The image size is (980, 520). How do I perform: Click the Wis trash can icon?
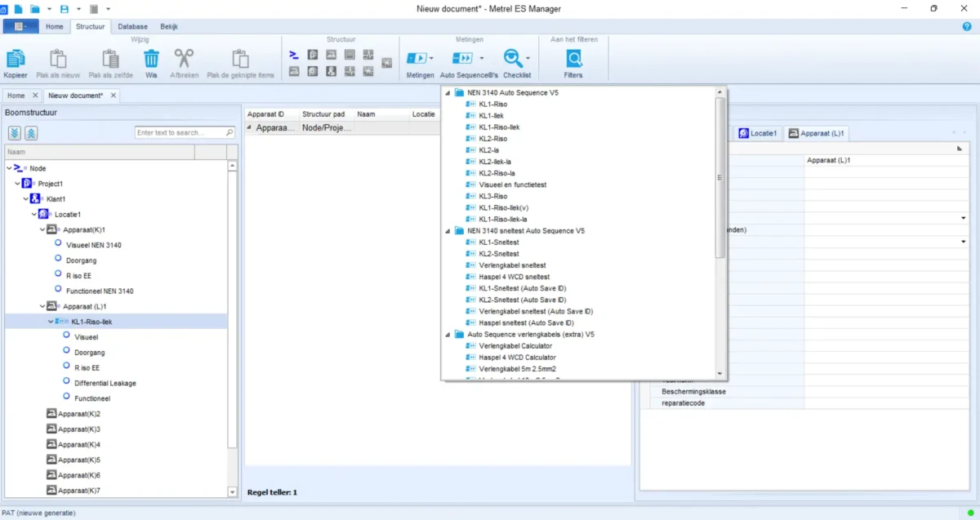[151, 60]
